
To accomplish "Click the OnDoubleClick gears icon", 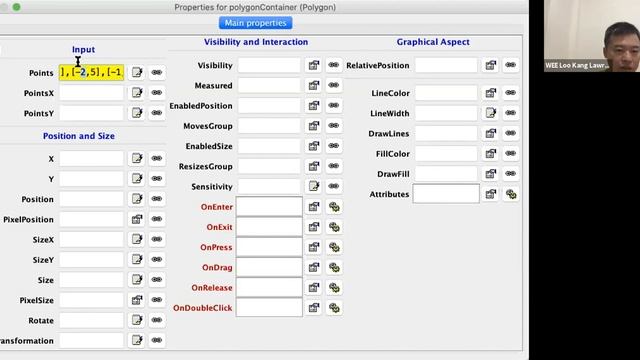I will coord(334,308).
